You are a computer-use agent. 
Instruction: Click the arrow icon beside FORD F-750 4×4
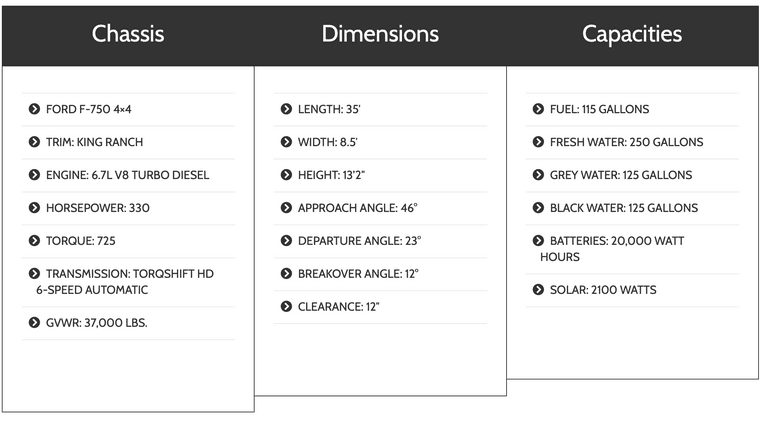35,109
